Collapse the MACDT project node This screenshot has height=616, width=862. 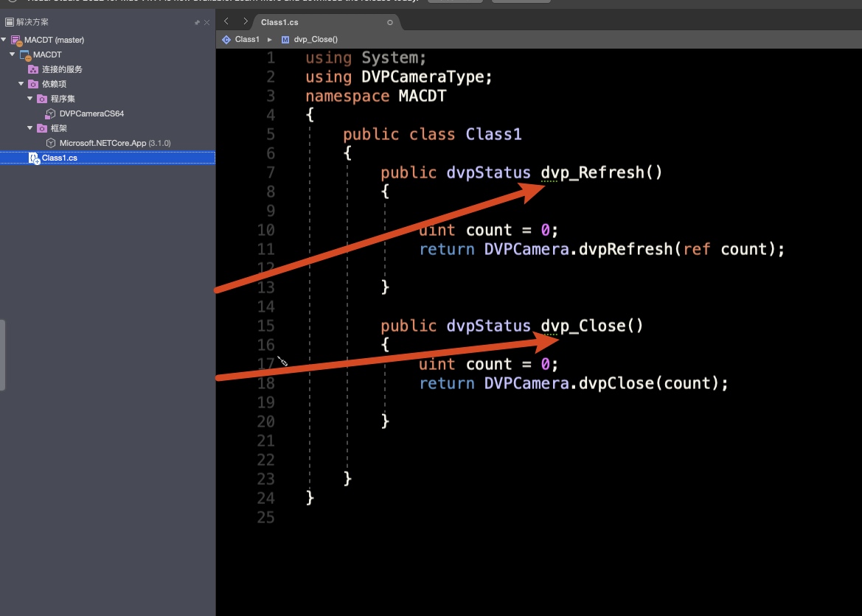pyautogui.click(x=13, y=55)
